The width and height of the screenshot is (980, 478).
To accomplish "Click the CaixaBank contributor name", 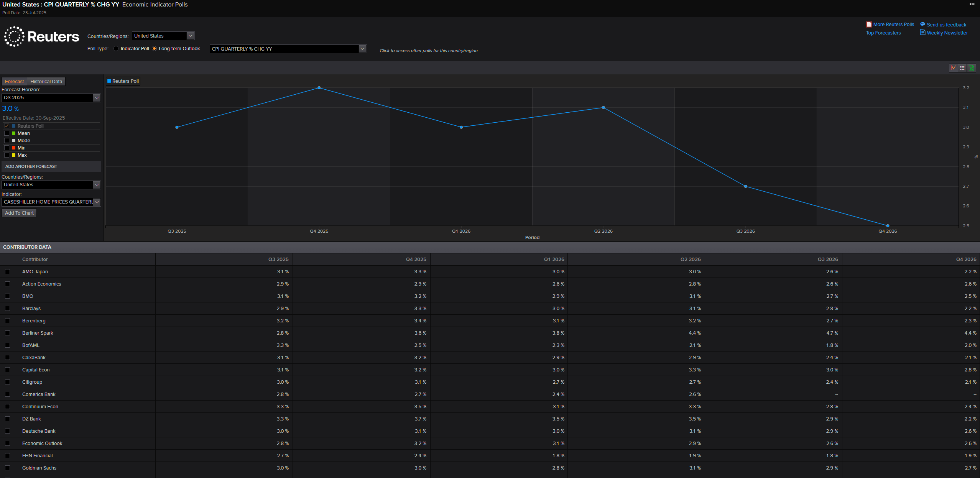I will (x=34, y=358).
